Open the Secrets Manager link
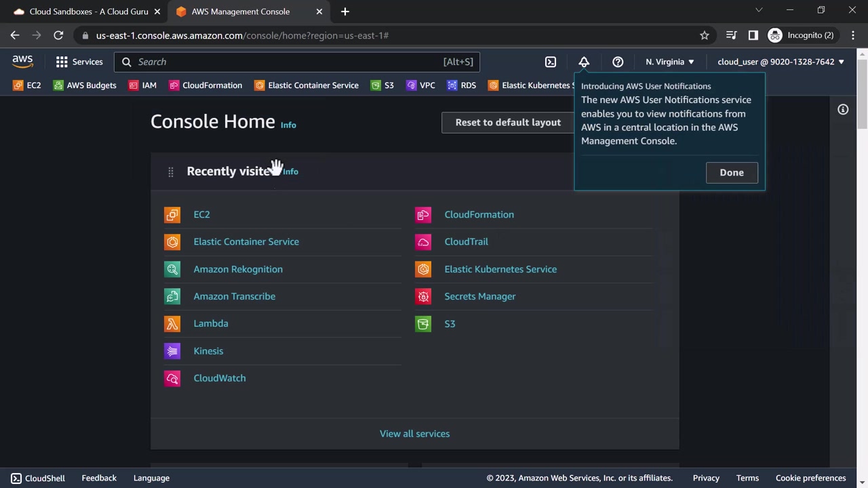 [480, 296]
